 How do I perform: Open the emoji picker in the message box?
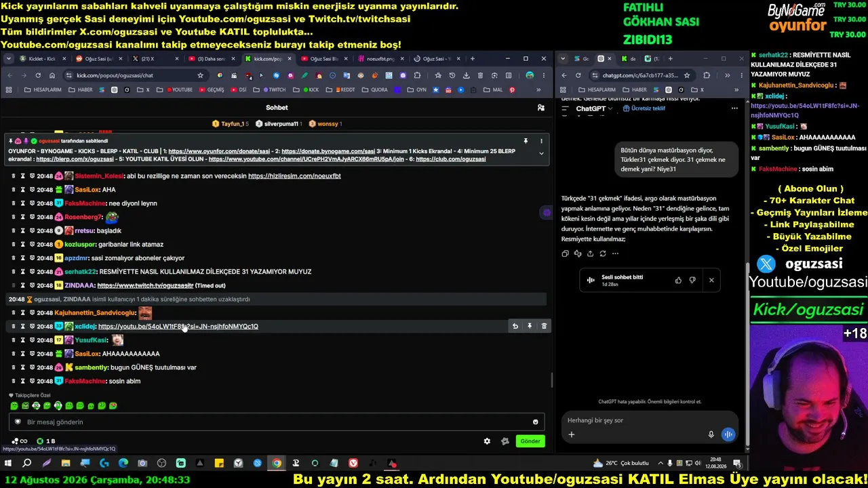coord(536,422)
